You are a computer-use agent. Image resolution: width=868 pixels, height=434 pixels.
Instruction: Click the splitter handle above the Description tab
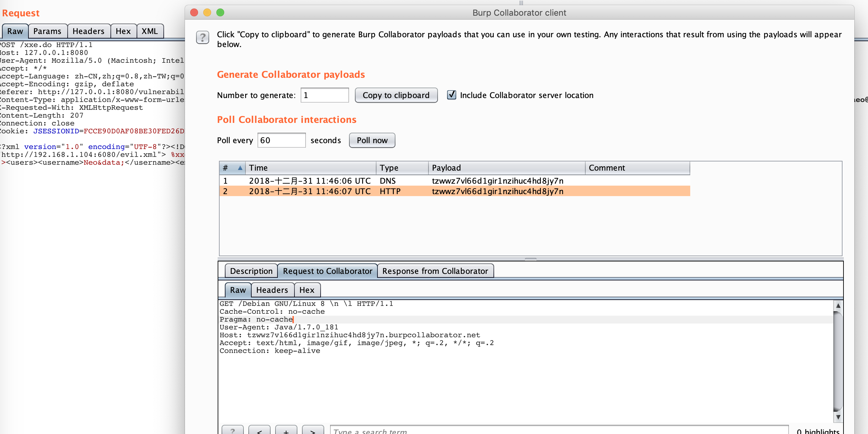tap(531, 259)
